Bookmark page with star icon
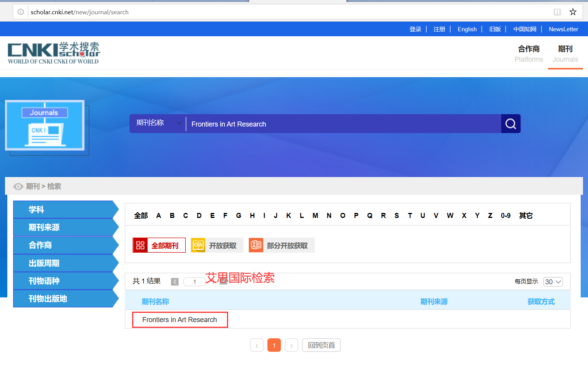Screen dimensions: 588x373 (x=573, y=12)
